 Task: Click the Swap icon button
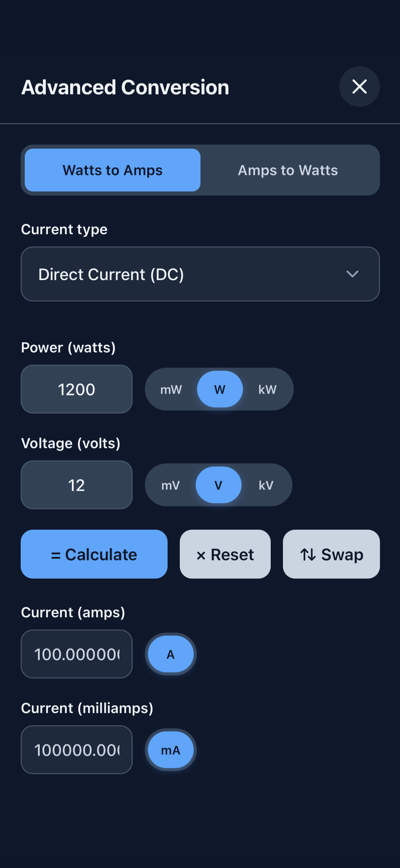click(331, 554)
